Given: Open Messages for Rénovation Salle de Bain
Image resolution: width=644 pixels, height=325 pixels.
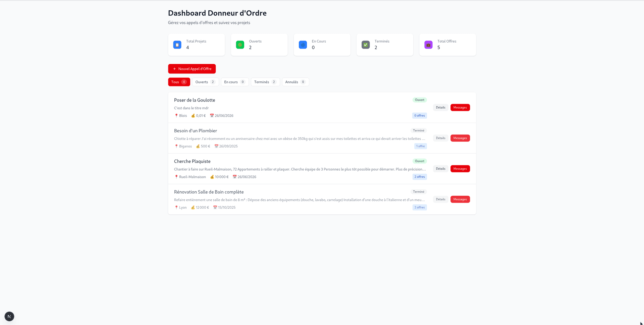Looking at the screenshot, I should click(460, 199).
